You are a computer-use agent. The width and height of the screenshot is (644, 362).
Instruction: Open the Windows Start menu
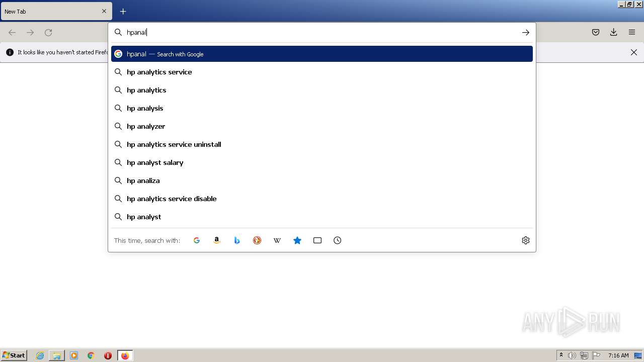click(x=14, y=355)
